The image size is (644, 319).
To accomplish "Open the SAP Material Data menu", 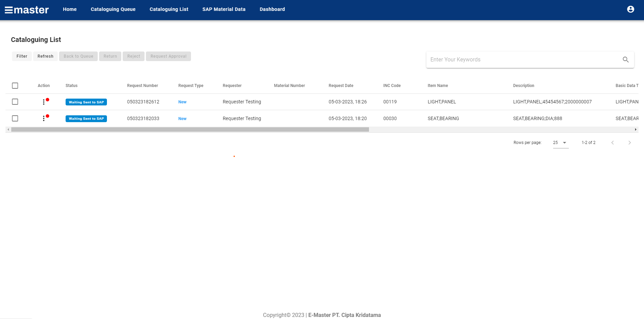I will click(224, 9).
